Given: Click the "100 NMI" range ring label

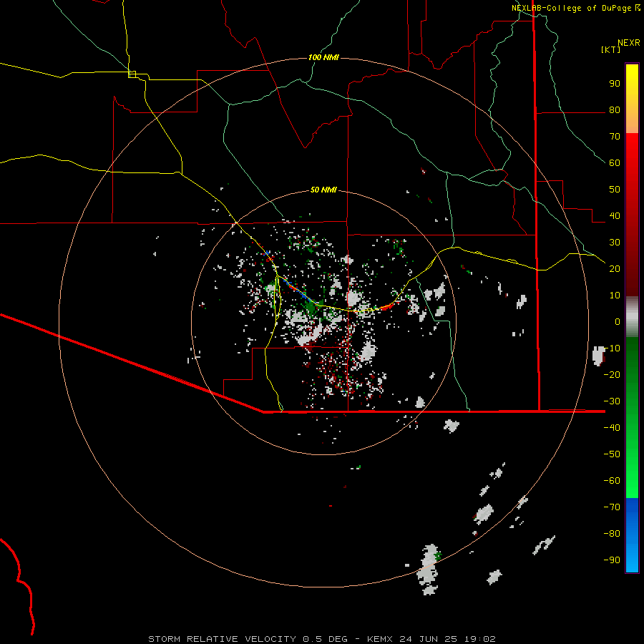Looking at the screenshot, I should click(323, 57).
